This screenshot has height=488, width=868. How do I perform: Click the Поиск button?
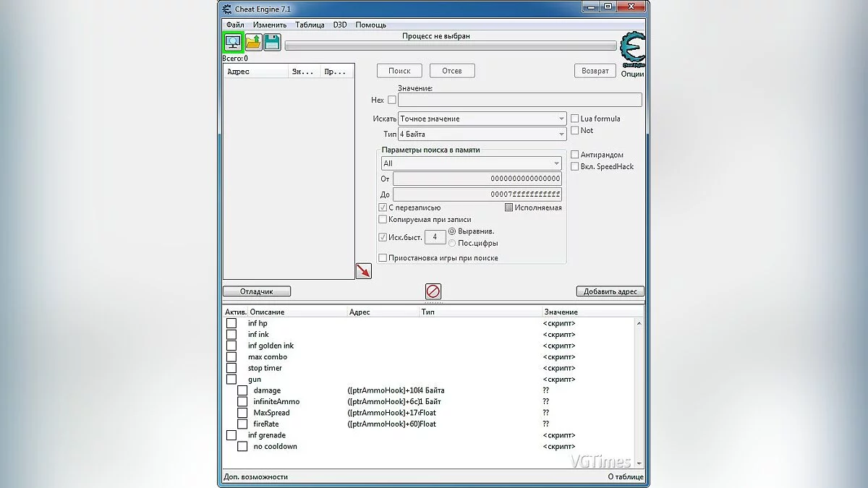coord(399,71)
